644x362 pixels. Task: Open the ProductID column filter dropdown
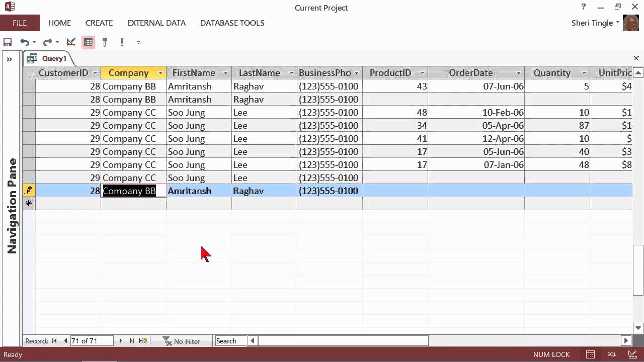[422, 73]
